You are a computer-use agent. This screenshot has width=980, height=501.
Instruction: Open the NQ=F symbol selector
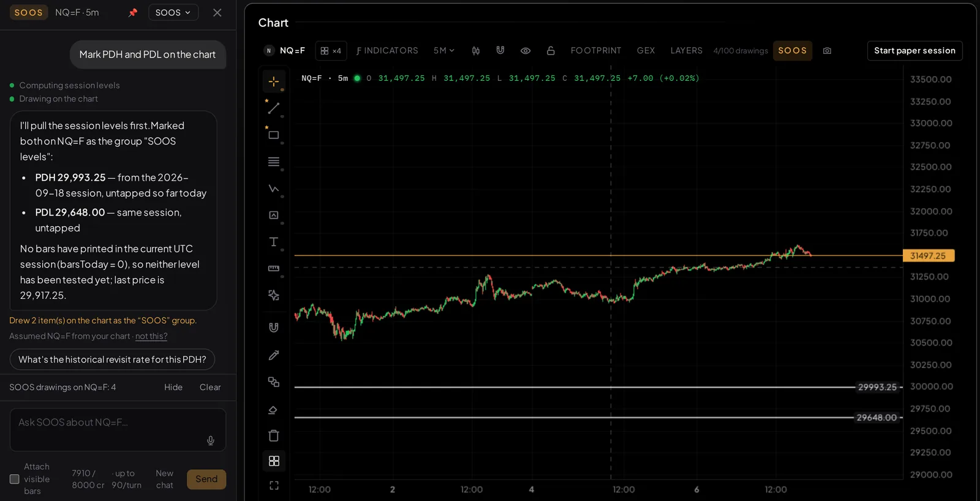pyautogui.click(x=285, y=51)
